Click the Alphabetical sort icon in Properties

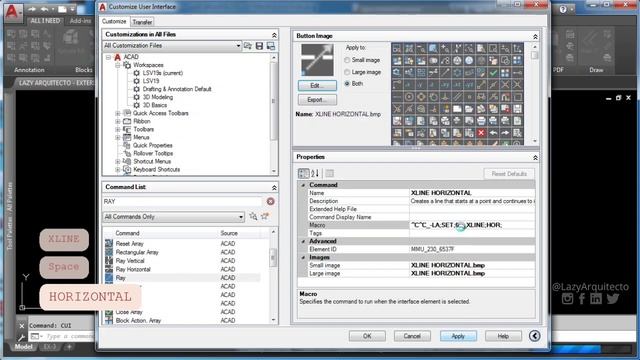click(315, 173)
